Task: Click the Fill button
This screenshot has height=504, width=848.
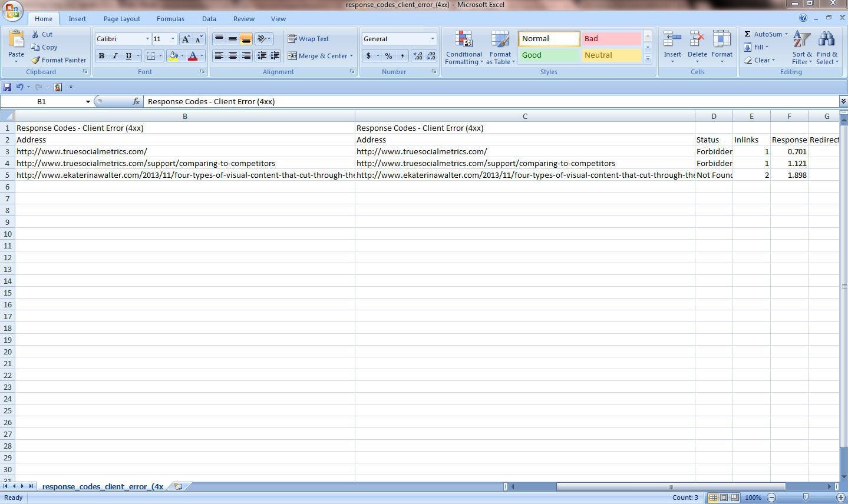Action: (x=756, y=47)
